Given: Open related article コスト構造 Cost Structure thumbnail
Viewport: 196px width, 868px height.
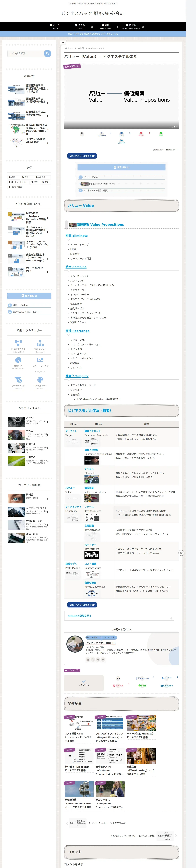Looking at the screenshot, I should (79, 723).
